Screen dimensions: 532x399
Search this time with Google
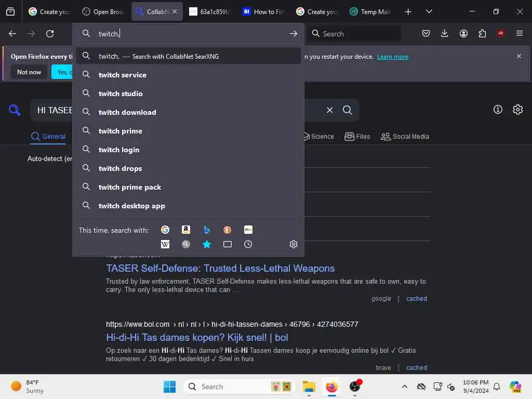pyautogui.click(x=165, y=230)
